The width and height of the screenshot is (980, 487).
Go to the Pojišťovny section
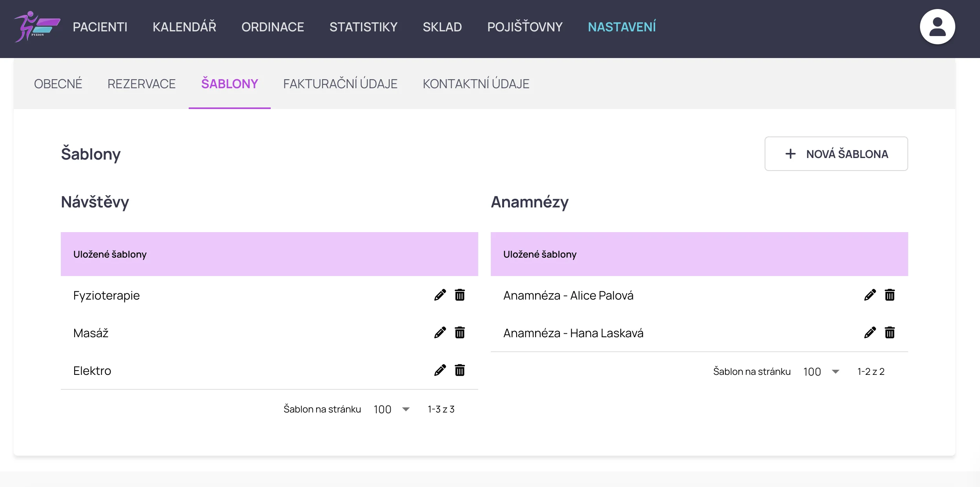[x=525, y=27]
